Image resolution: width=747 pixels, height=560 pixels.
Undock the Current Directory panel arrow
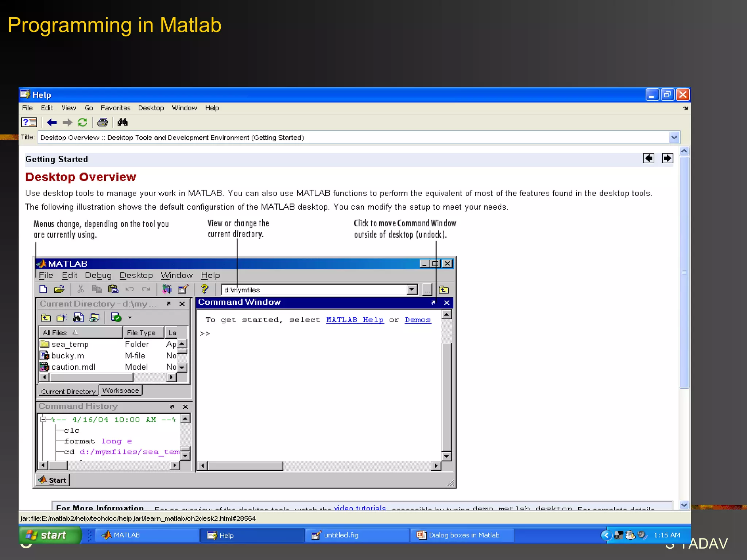tap(169, 304)
